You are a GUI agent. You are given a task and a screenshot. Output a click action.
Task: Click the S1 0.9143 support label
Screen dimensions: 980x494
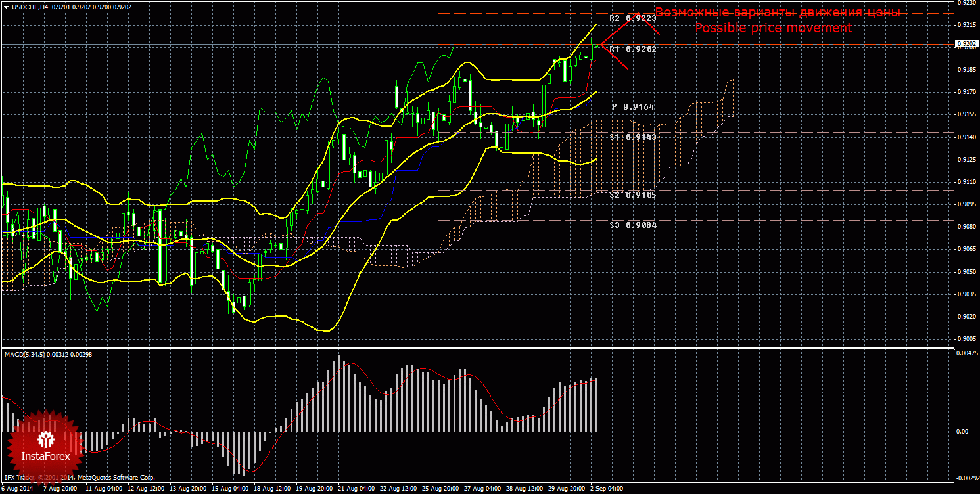(632, 137)
